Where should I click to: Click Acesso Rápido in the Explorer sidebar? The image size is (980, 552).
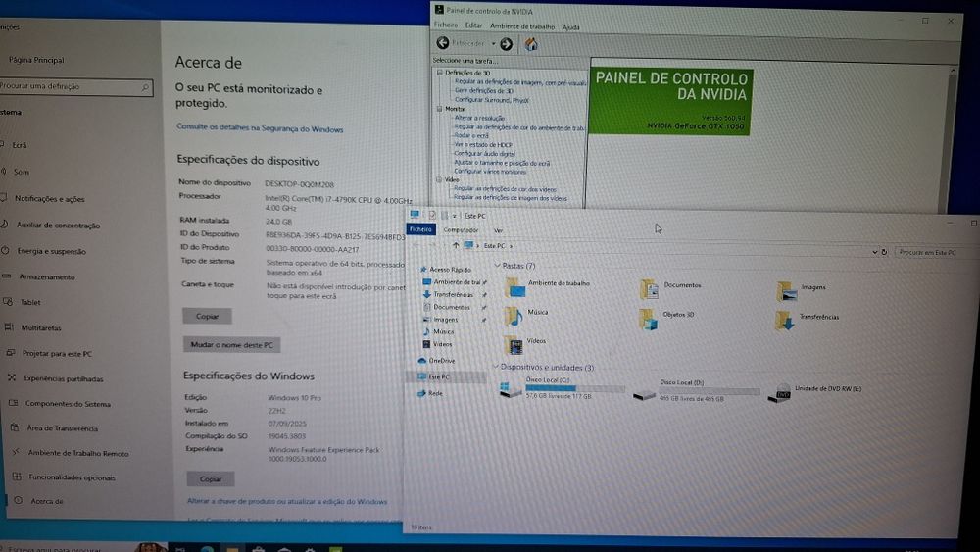445,270
